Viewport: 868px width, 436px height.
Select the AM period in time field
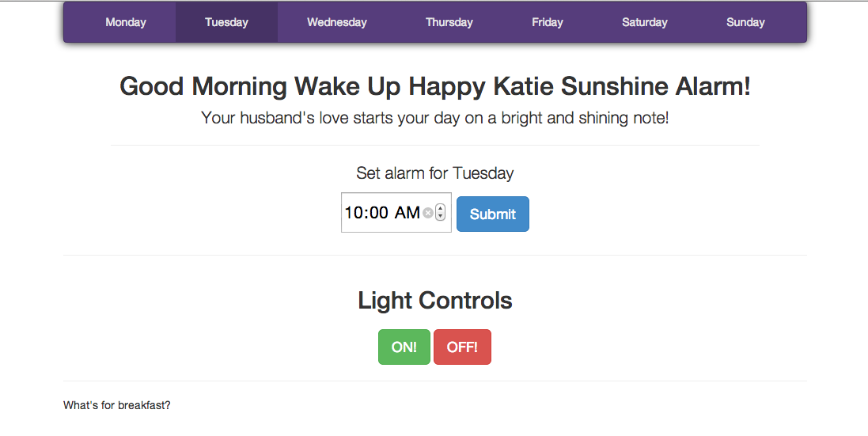(x=407, y=213)
